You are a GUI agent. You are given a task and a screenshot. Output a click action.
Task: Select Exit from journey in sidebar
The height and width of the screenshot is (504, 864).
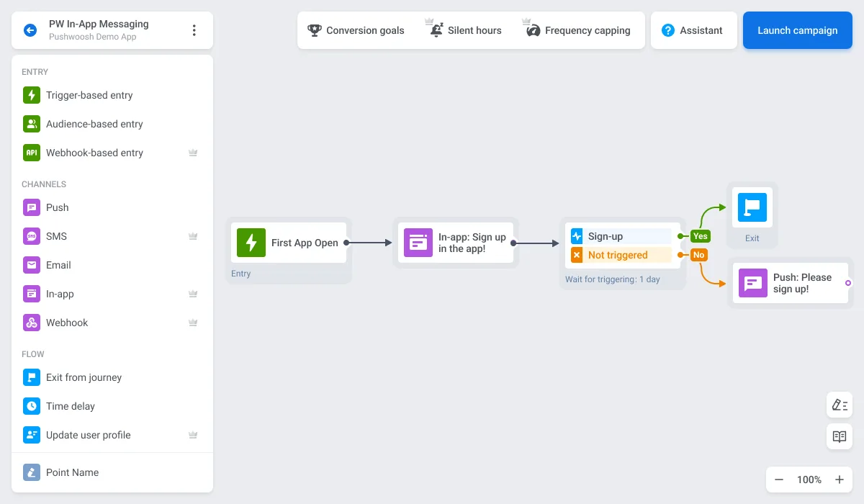point(32,377)
